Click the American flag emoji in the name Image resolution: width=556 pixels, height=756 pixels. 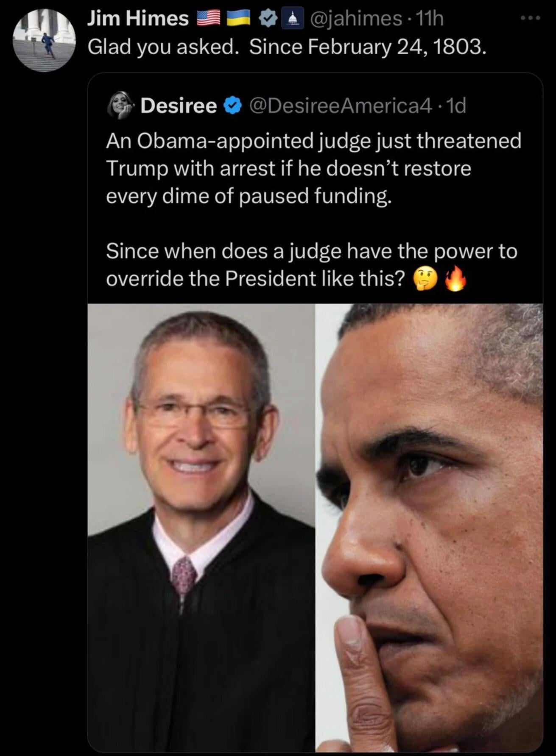tap(209, 19)
